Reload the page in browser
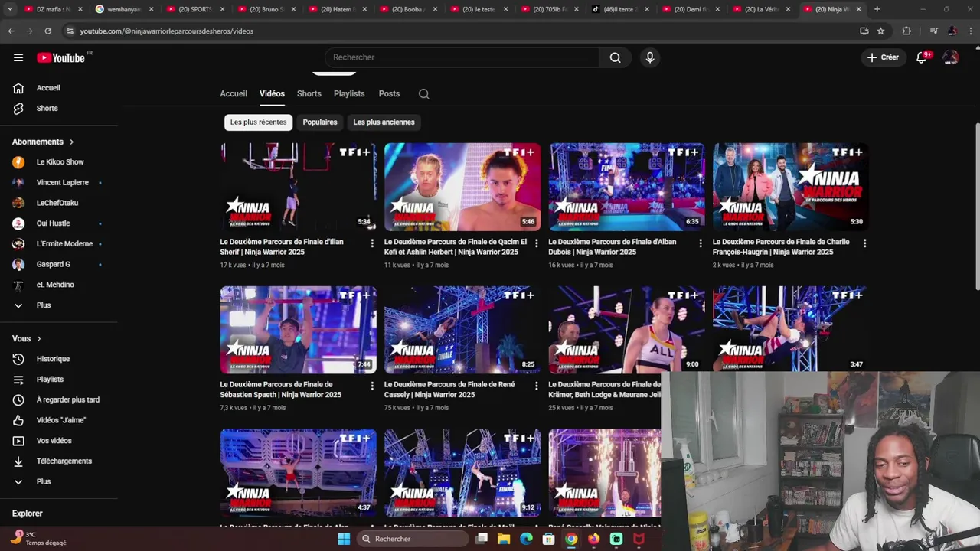 coord(47,31)
